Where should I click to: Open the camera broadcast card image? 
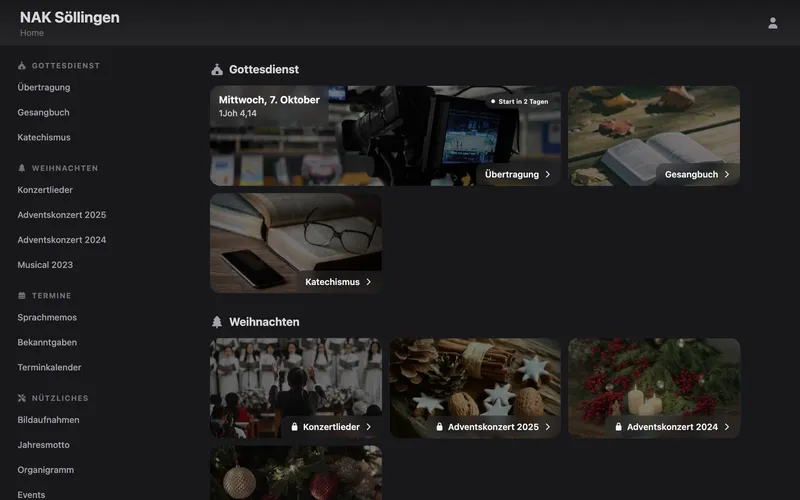(385, 136)
